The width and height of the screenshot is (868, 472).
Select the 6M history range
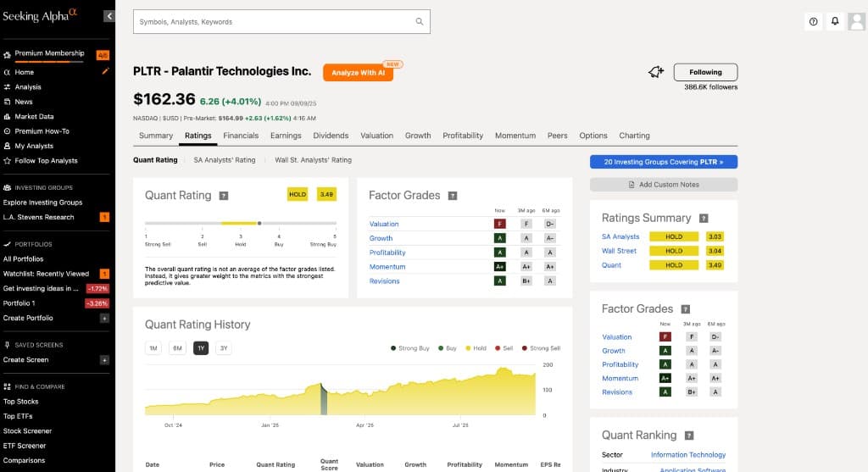click(x=177, y=348)
